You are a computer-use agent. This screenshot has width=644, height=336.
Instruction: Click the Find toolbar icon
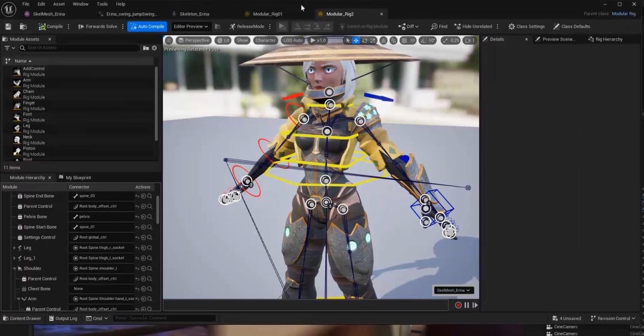coord(439,26)
